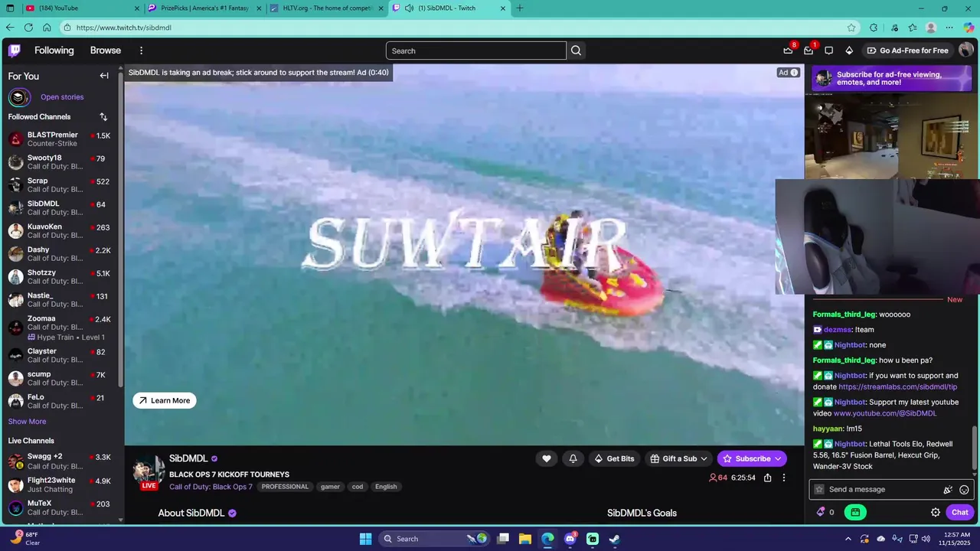Click the Twitch search field
This screenshot has height=551, width=980.
pyautogui.click(x=476, y=51)
